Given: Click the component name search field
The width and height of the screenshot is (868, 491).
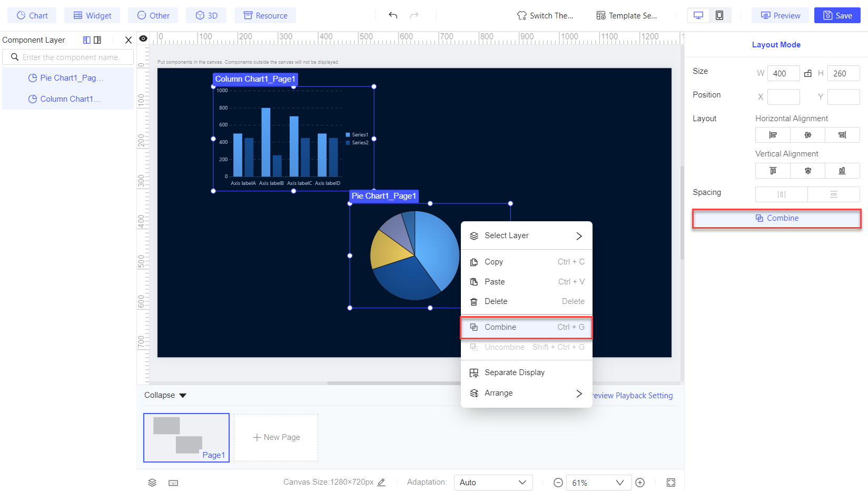Looking at the screenshot, I should (x=68, y=57).
